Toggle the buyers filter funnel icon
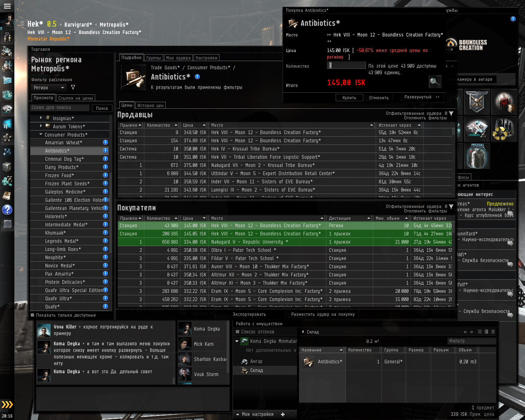 pyautogui.click(x=451, y=206)
